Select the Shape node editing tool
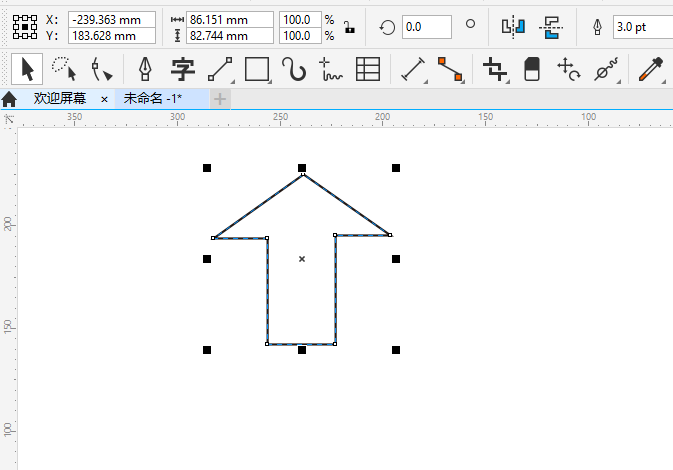The image size is (673, 470). tap(101, 69)
